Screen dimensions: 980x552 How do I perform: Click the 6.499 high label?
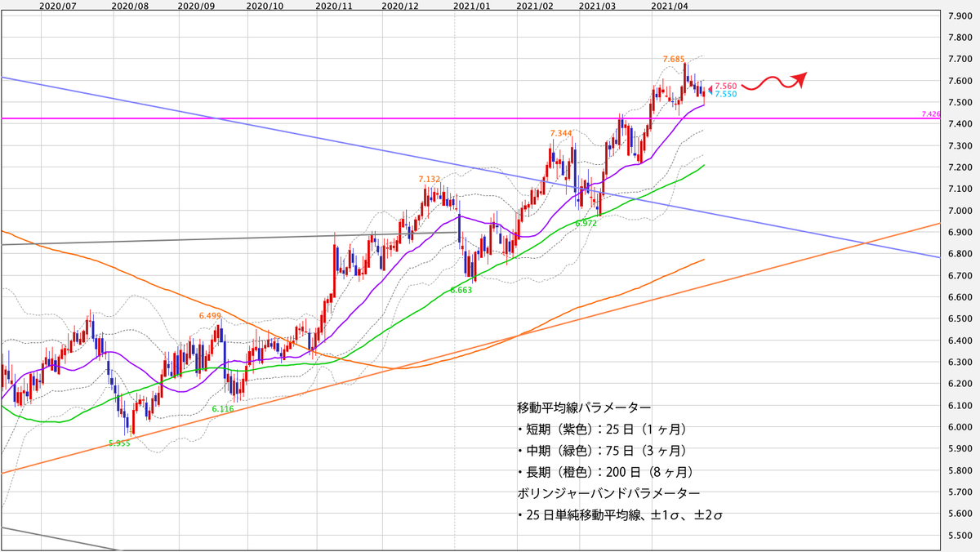(210, 315)
